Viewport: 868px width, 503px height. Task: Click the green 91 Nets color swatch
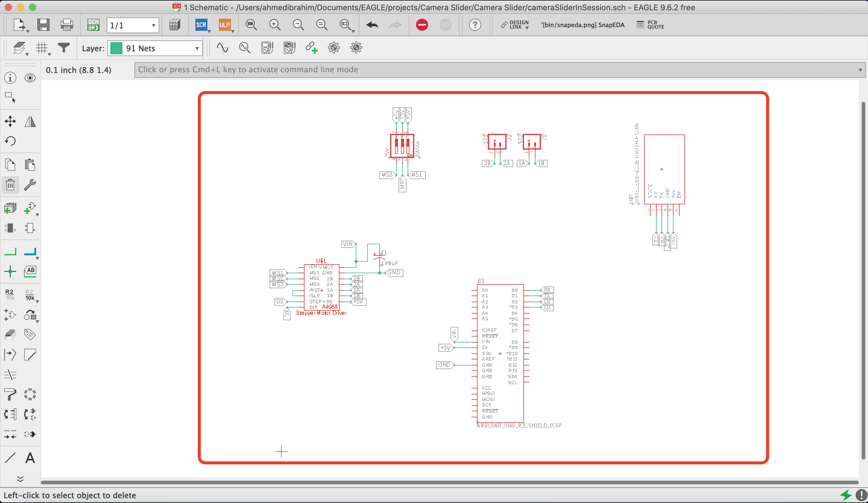(x=116, y=48)
